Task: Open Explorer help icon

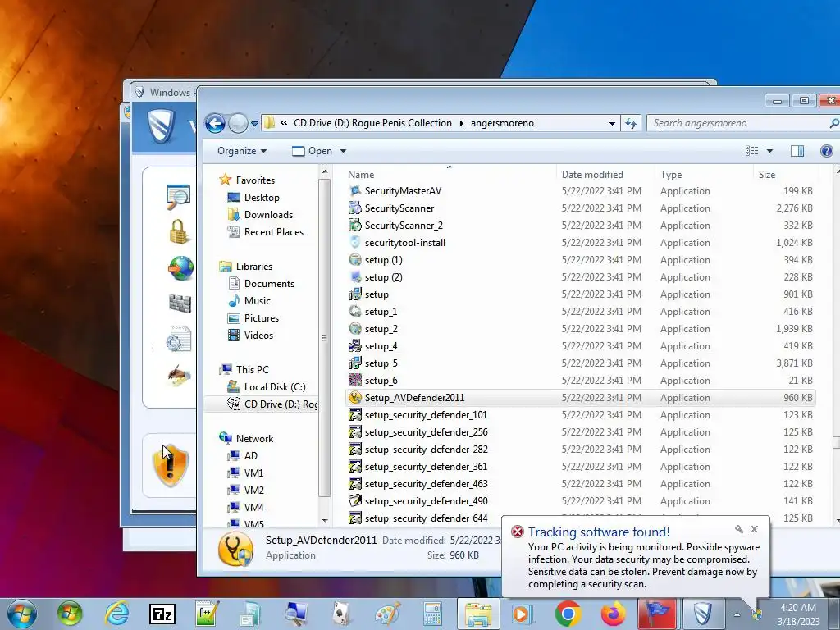Action: [x=827, y=151]
